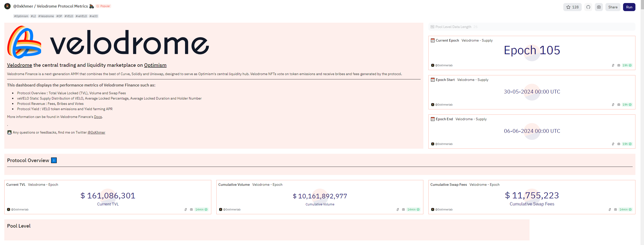The height and width of the screenshot is (245, 644).
Task: Select the #OP tag
Action: pyautogui.click(x=59, y=16)
